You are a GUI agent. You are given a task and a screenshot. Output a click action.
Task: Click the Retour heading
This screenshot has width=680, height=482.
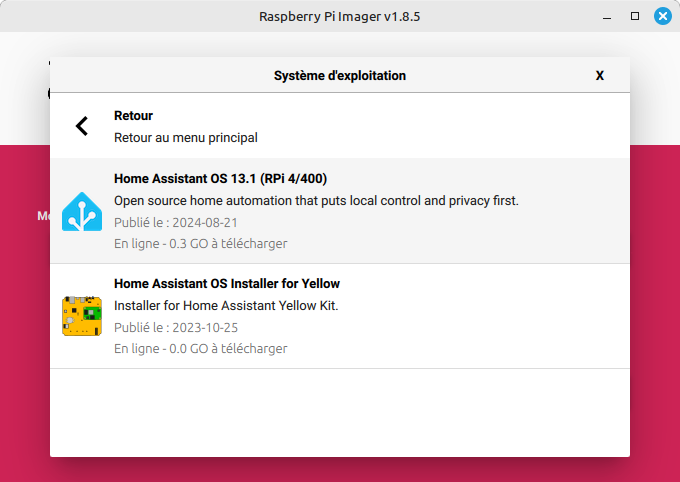point(134,116)
